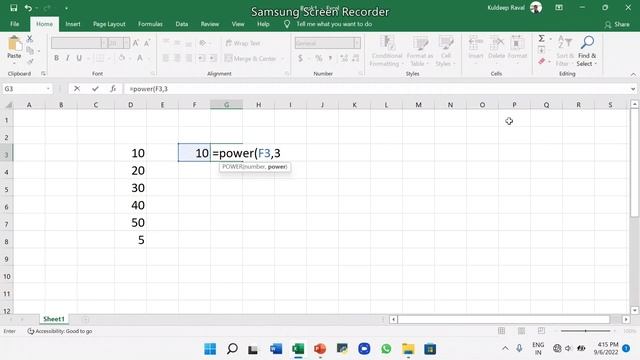
Task: Select cell F3 containing 10
Action: tap(194, 153)
